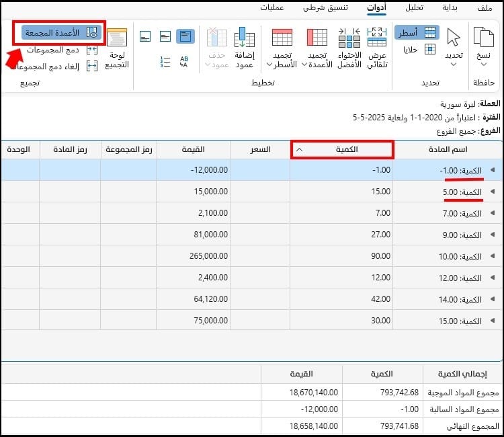504x437 pixels.
Task: Click the numbered list layout icon
Action: (x=165, y=62)
